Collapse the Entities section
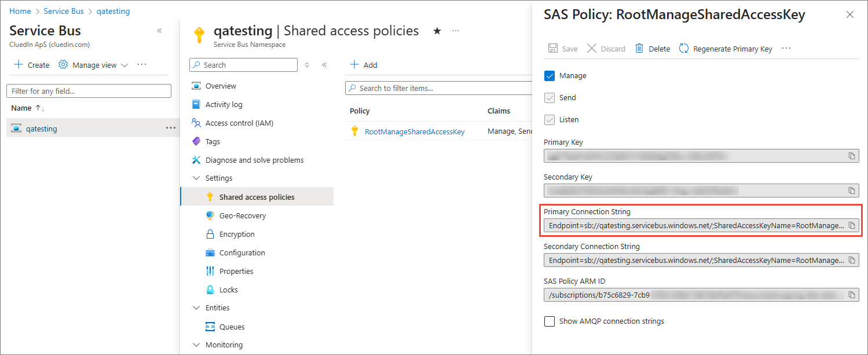Viewport: 868px width, 355px height. [196, 308]
